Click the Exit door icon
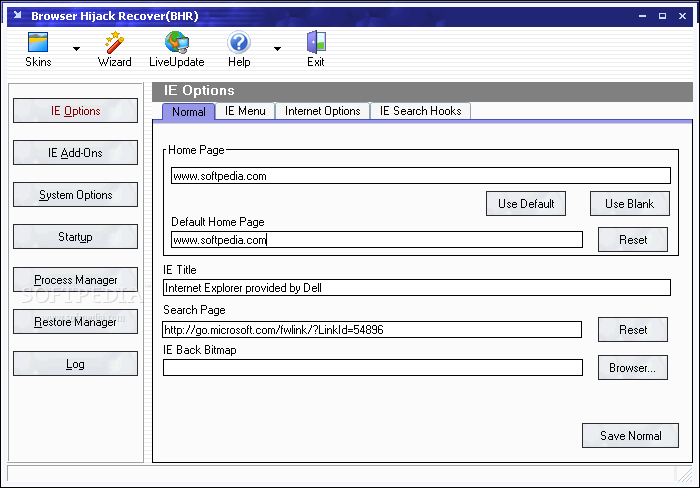The height and width of the screenshot is (488, 700). click(316, 42)
